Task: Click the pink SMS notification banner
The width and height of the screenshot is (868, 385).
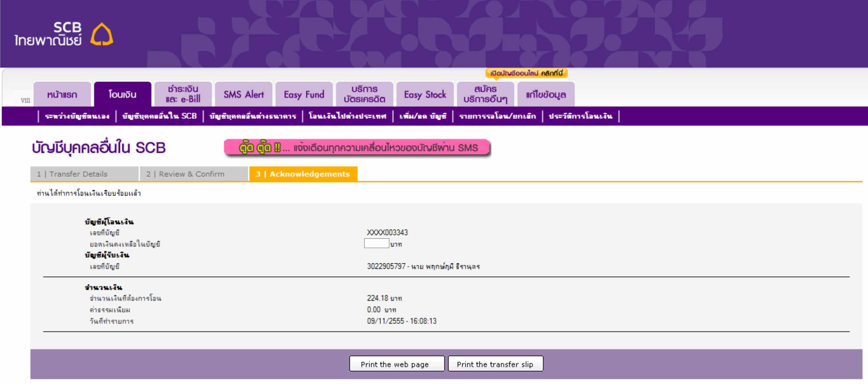Action: tap(357, 148)
